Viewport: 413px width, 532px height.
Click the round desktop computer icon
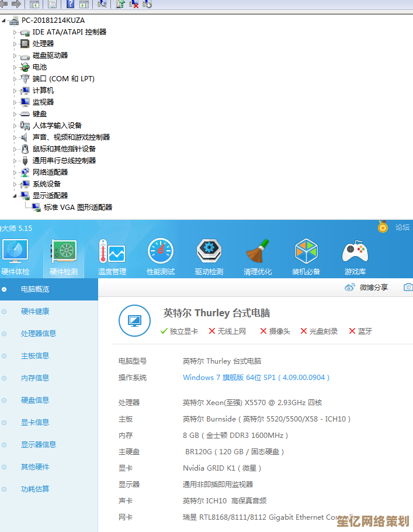coord(134,320)
